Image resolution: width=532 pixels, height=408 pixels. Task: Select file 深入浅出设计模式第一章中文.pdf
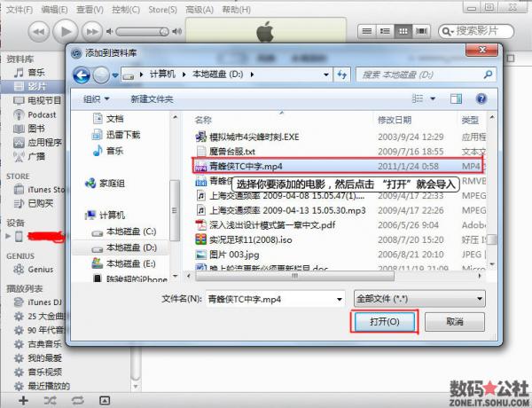click(x=266, y=225)
